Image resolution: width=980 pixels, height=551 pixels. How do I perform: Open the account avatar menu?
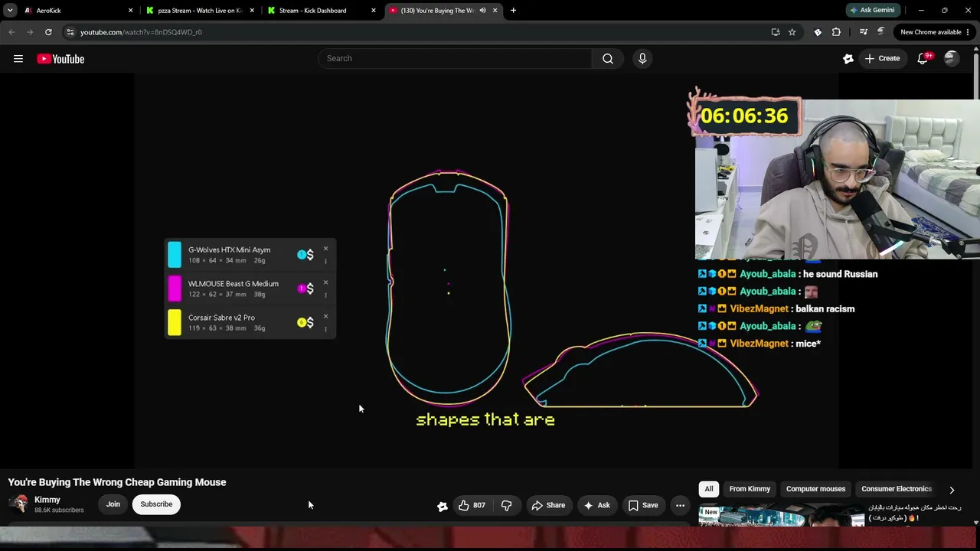tap(952, 58)
